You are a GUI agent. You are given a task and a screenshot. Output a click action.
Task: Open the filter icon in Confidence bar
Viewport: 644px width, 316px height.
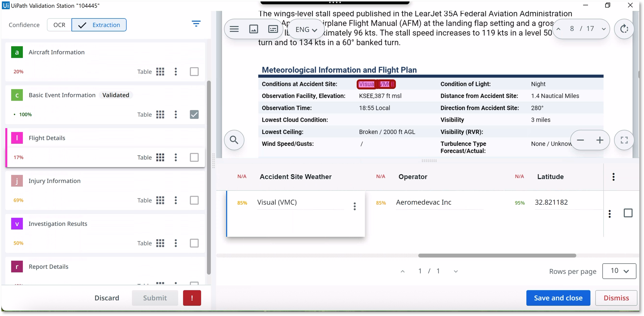(x=196, y=24)
